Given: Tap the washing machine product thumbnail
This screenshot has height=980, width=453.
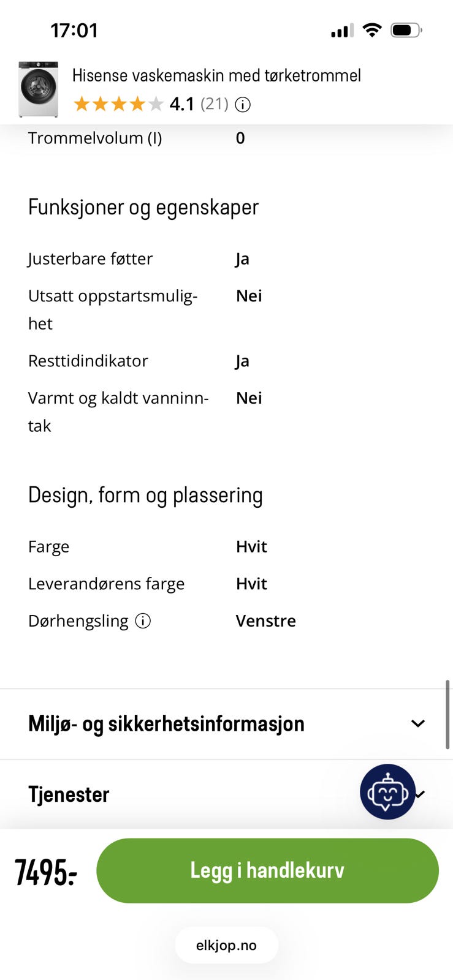Looking at the screenshot, I should click(38, 89).
